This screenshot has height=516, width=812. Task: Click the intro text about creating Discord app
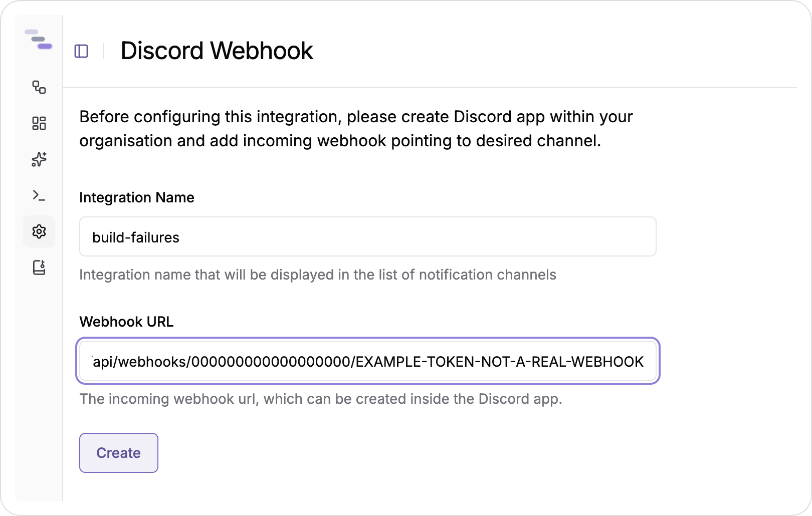356,129
